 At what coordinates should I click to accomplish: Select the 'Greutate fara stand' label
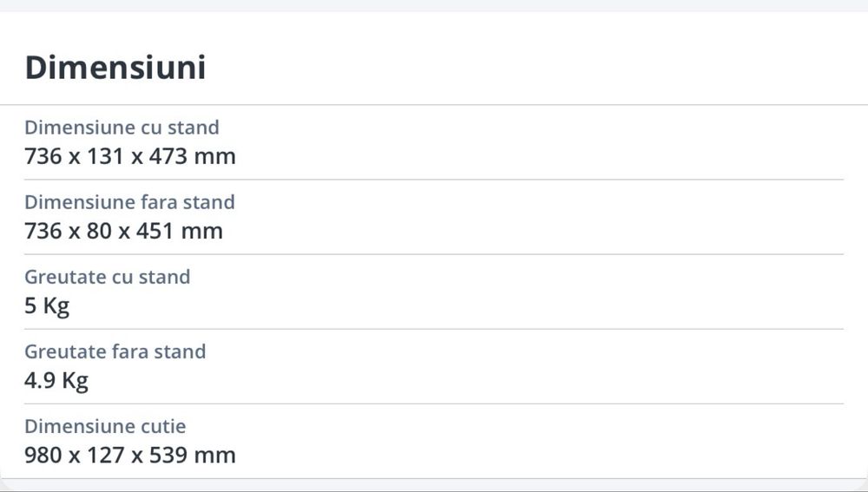pos(115,351)
